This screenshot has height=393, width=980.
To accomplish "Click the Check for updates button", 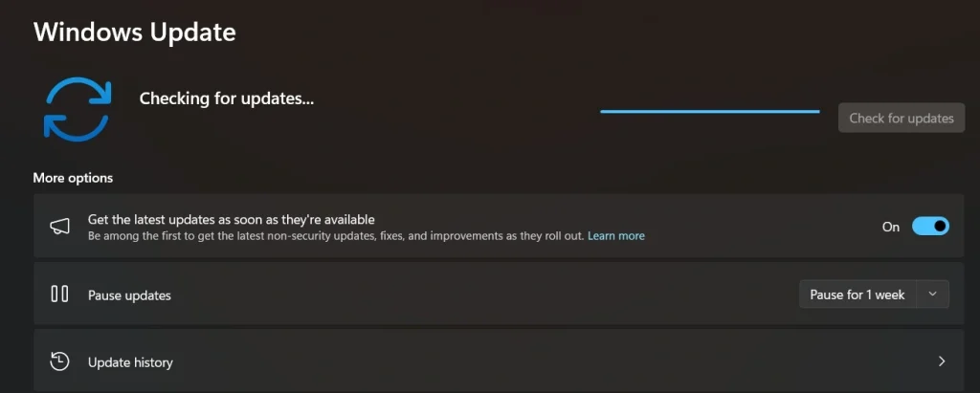I will click(902, 118).
